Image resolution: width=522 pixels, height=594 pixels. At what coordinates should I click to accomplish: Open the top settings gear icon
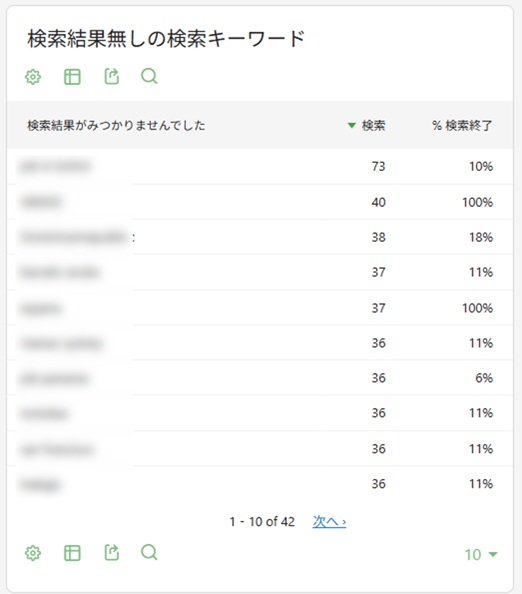click(x=33, y=77)
